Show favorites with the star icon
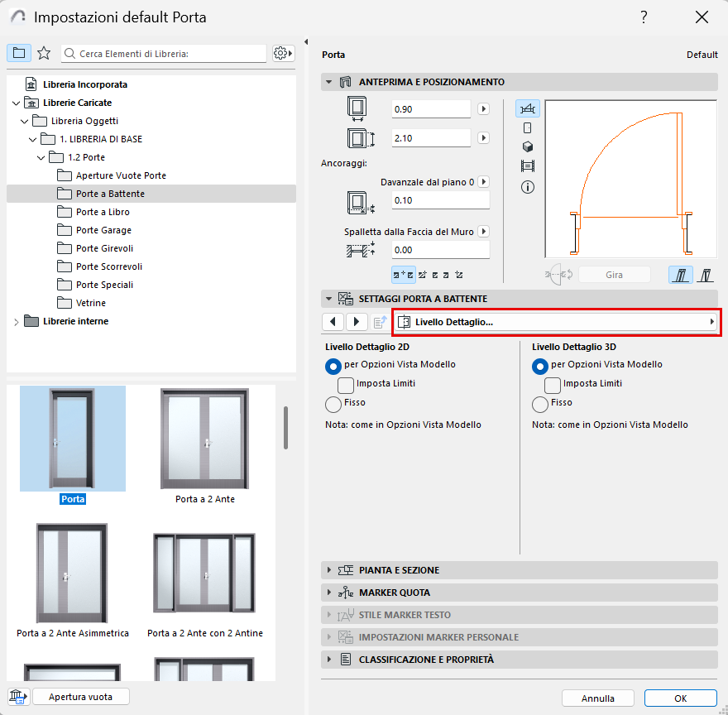The width and height of the screenshot is (728, 715). pos(44,53)
